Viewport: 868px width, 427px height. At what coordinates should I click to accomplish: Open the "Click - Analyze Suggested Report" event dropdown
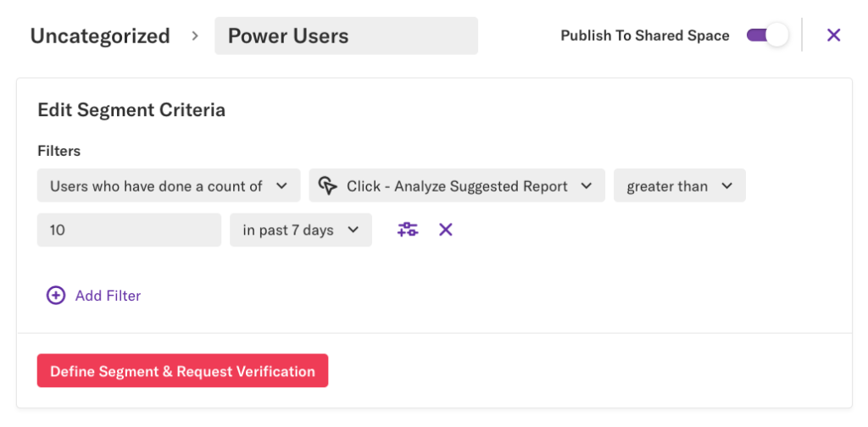pos(456,186)
